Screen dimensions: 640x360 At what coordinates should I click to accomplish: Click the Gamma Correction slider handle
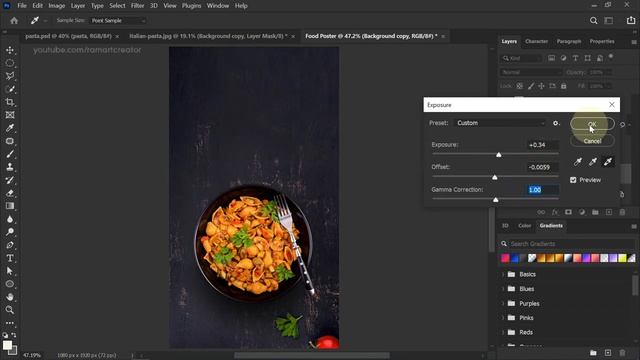(496, 200)
